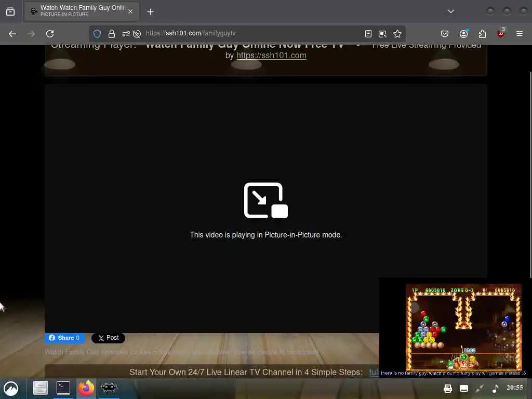532x399 pixels.
Task: Click the floating Picture-in-Picture game video
Action: (455, 328)
